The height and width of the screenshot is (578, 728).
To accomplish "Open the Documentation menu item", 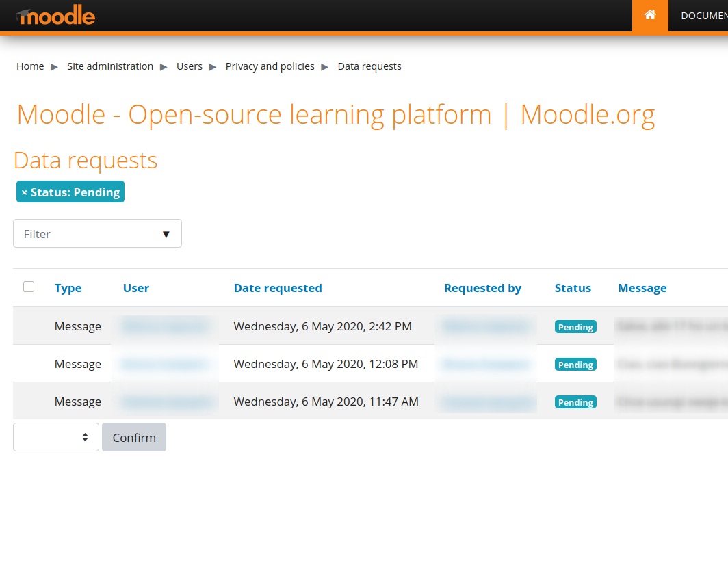I will click(x=704, y=16).
